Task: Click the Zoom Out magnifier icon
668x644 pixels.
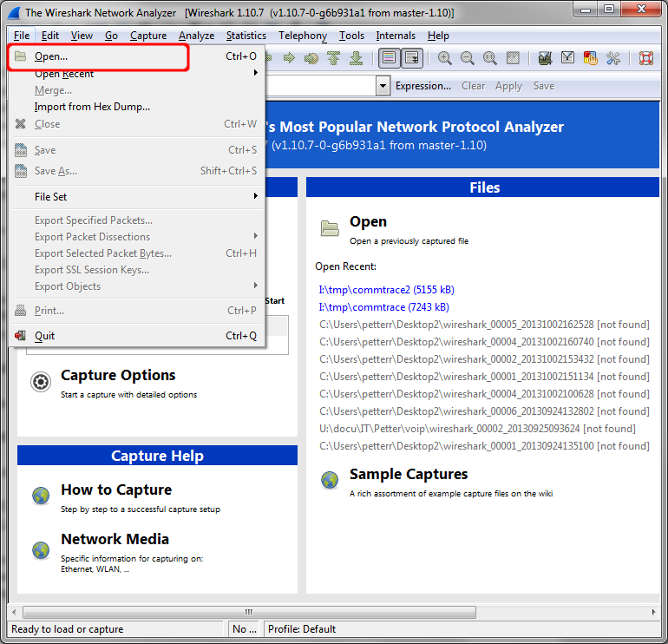Action: (468, 58)
